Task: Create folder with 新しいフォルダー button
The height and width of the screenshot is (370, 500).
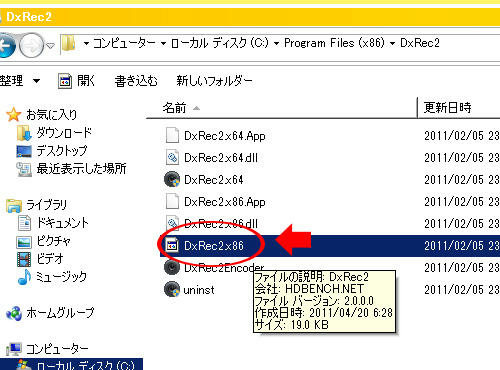Action: [214, 81]
